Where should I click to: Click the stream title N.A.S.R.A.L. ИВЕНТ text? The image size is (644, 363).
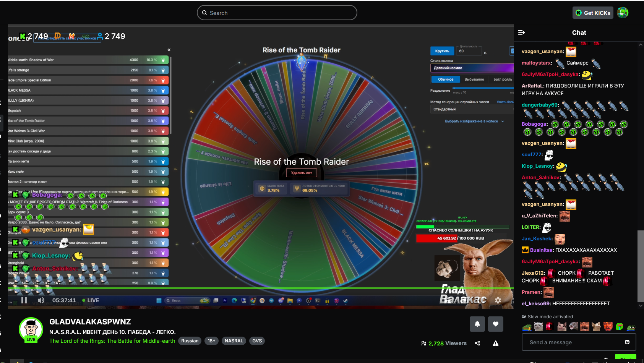tap(112, 332)
